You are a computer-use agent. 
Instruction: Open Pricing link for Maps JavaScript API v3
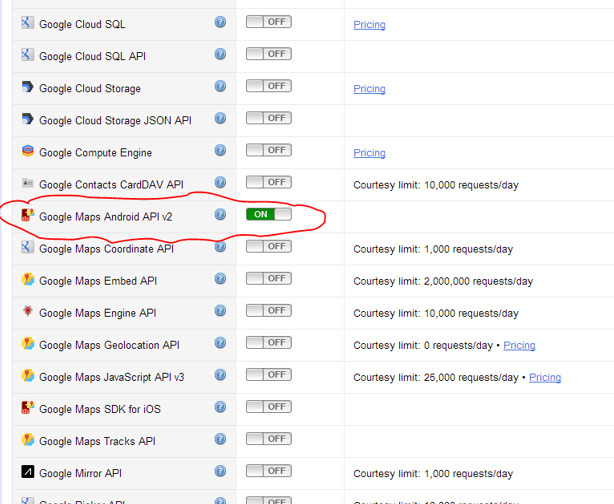(545, 378)
